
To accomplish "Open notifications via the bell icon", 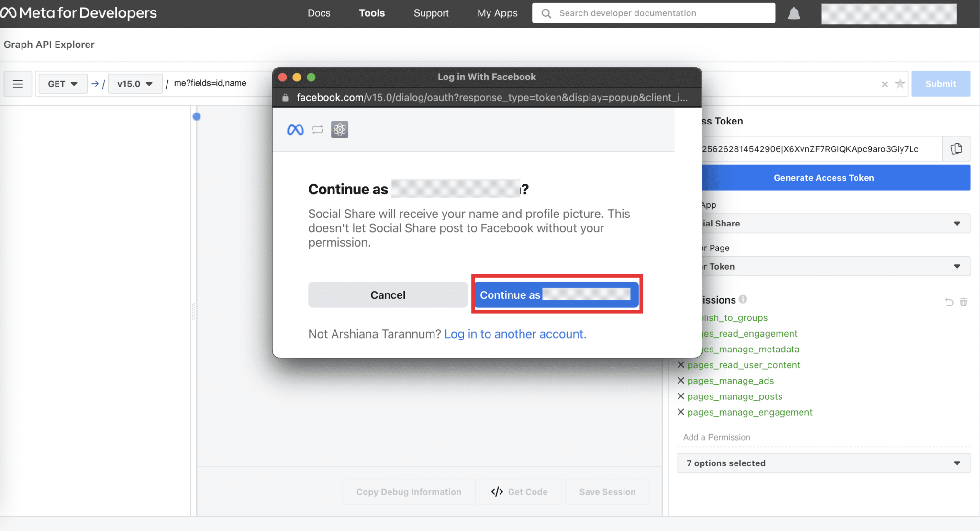I will point(794,13).
